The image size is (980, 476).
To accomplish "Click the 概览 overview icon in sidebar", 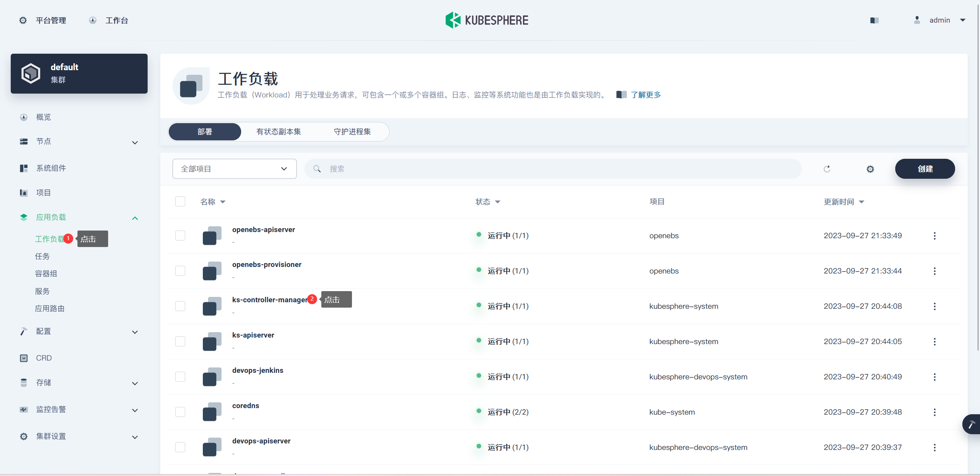I will pos(24,117).
